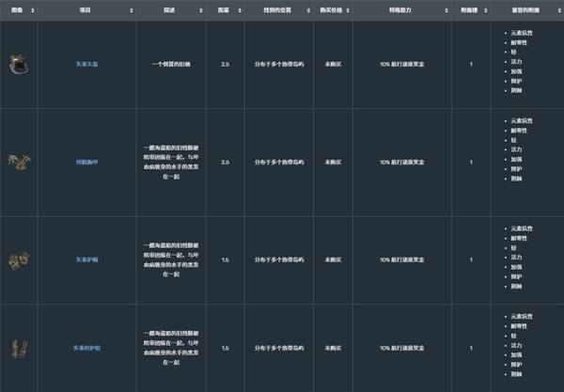Sort by 兼容的附魔 column

[x=556, y=10]
